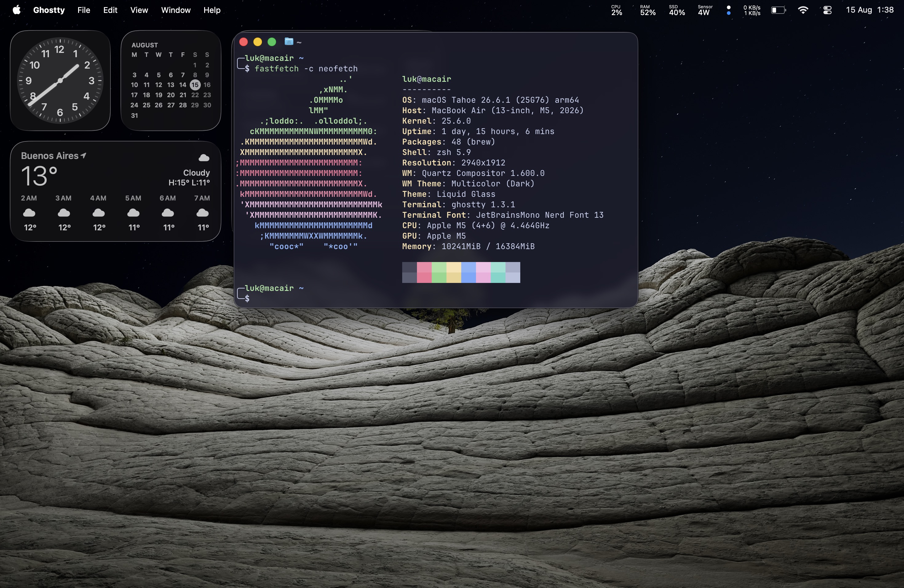
Task: Select day 31 in the calendar widget
Action: [x=134, y=115]
